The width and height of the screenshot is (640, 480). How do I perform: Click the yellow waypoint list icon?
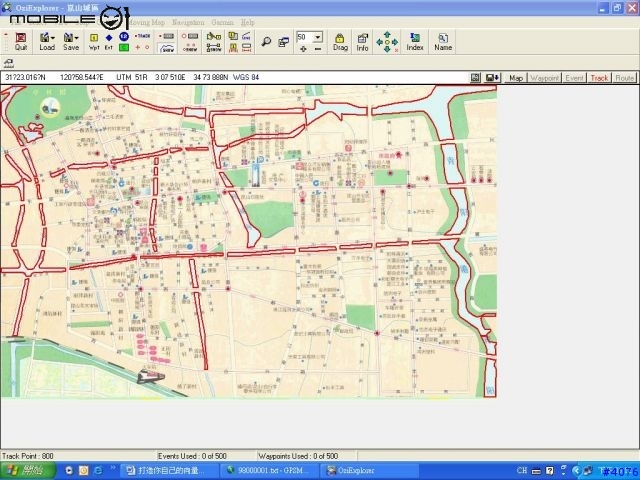click(233, 36)
